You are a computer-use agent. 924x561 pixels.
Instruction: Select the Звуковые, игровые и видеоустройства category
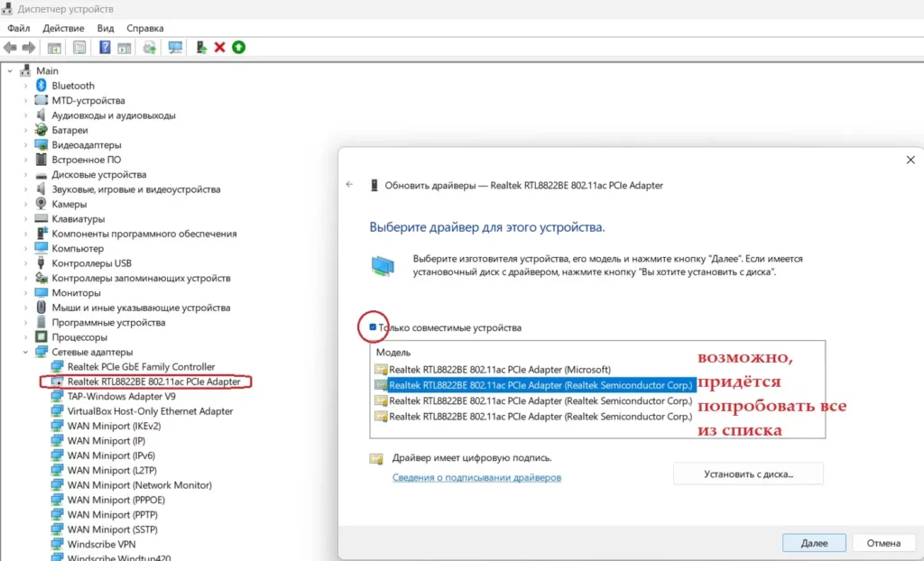[x=136, y=189]
